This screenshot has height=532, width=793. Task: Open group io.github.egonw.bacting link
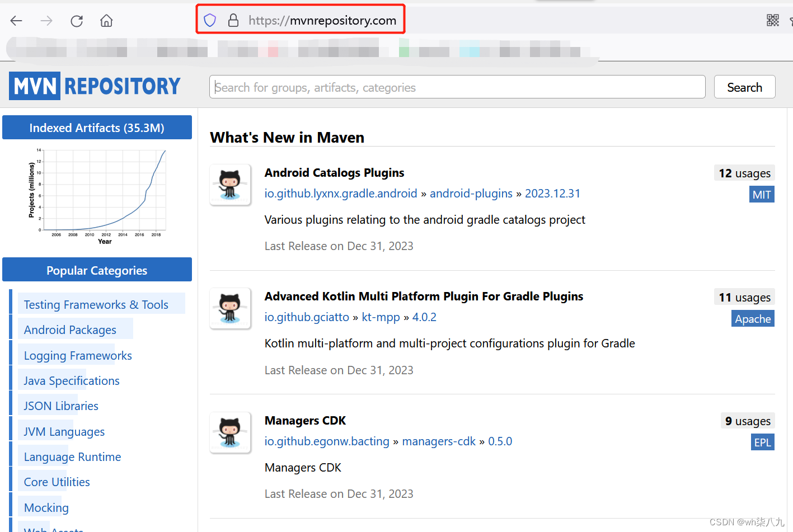pyautogui.click(x=327, y=441)
